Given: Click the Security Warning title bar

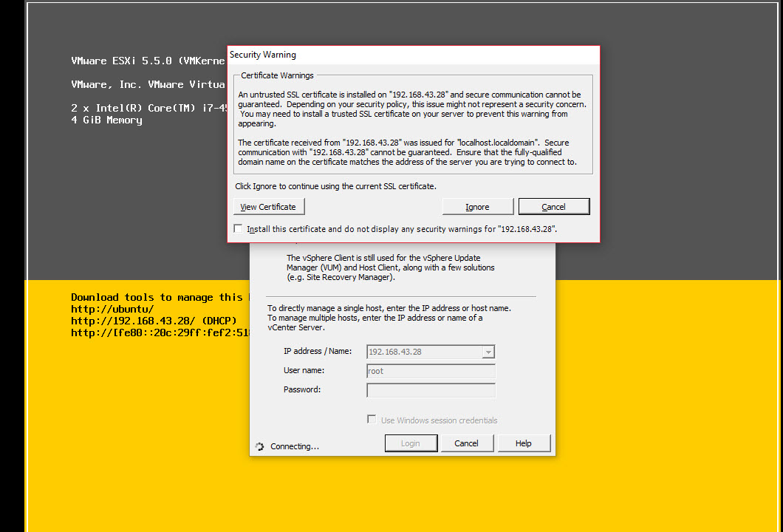Looking at the screenshot, I should (x=414, y=55).
